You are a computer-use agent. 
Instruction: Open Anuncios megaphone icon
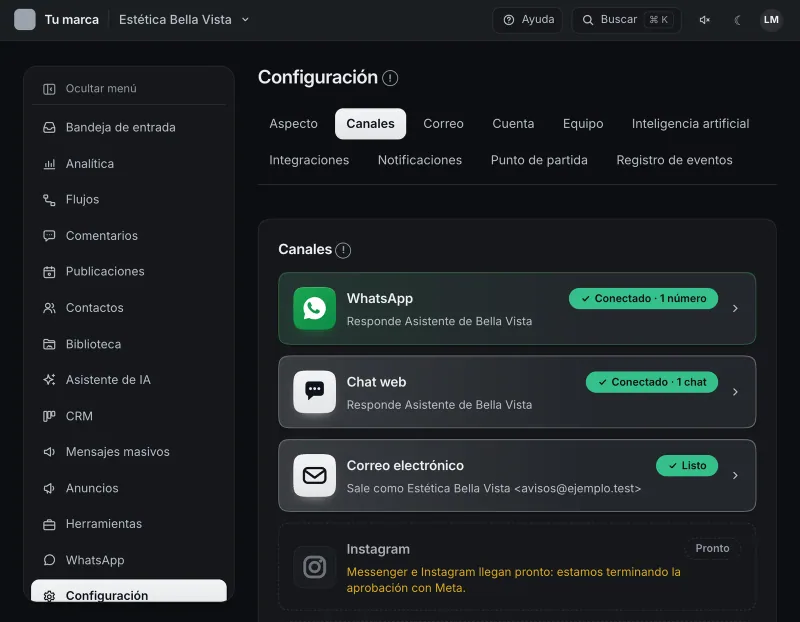49,488
